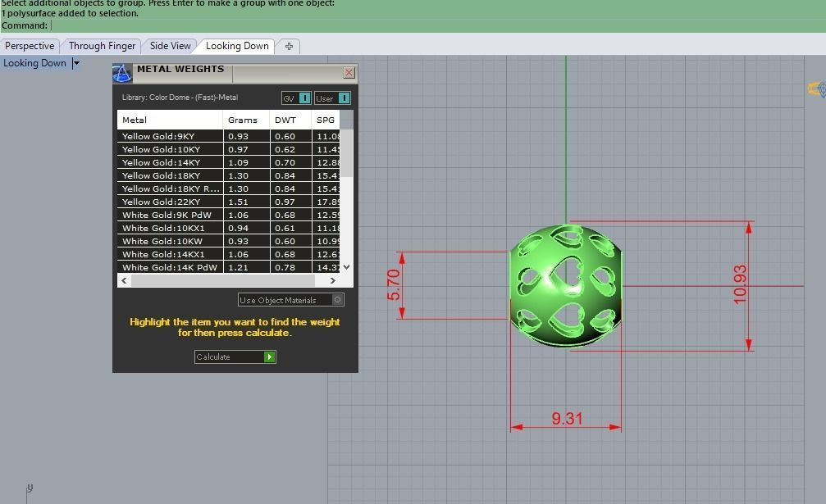This screenshot has width=826, height=504.
Task: Highlight the Yellow Gold:14KY metal row
Action: [x=229, y=162]
